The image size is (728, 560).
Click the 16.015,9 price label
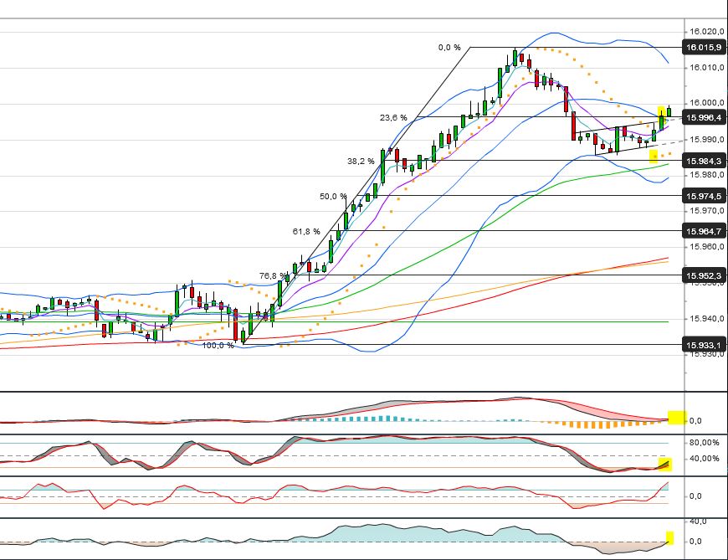pos(704,48)
